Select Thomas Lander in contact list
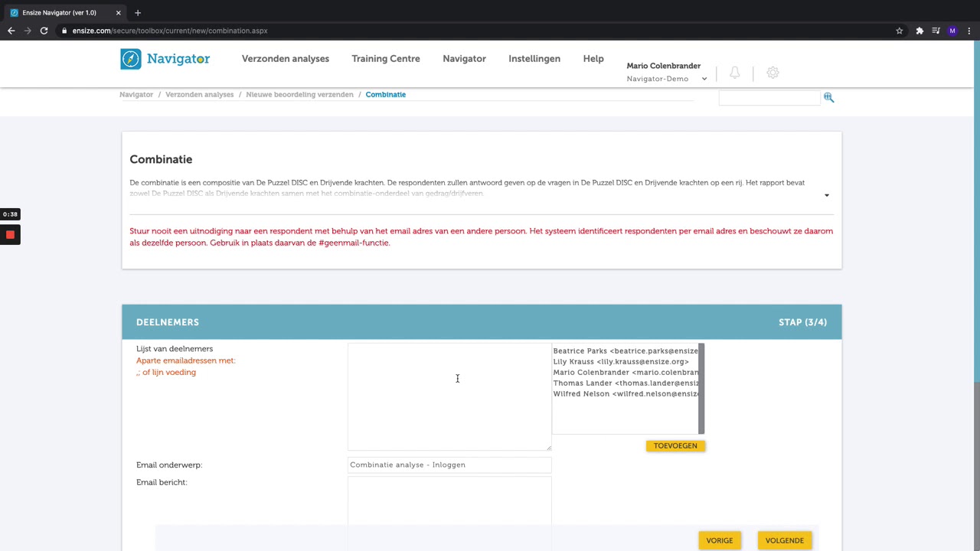 pyautogui.click(x=626, y=383)
